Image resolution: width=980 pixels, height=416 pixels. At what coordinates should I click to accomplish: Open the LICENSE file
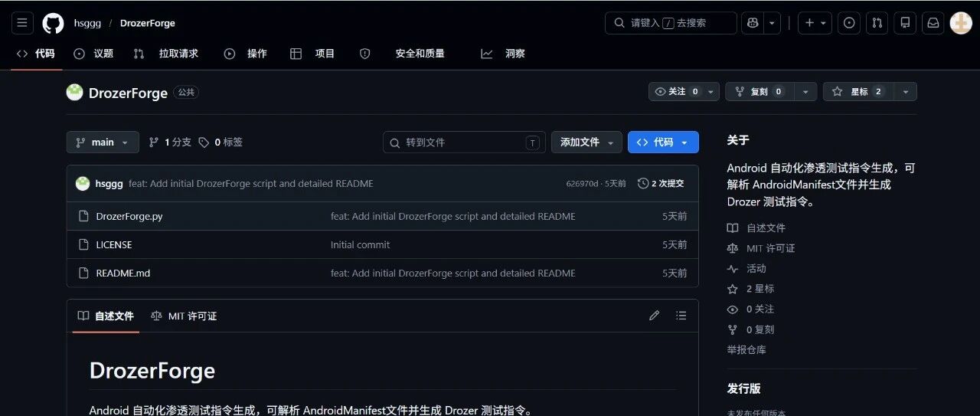click(114, 244)
